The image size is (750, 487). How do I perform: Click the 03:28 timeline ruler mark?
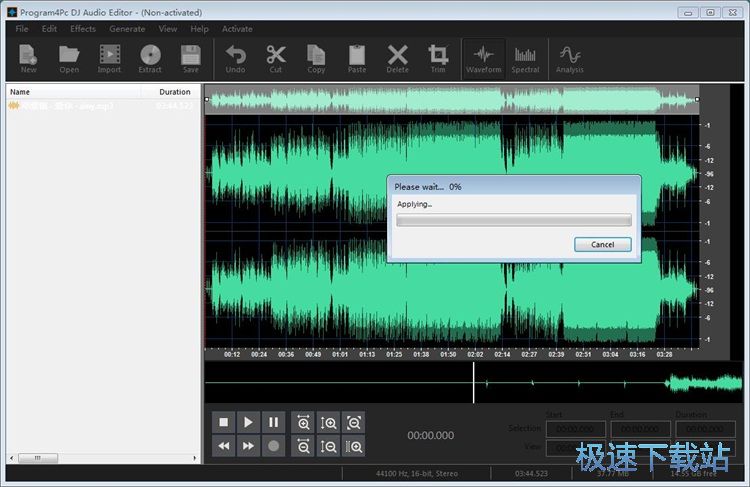point(664,354)
